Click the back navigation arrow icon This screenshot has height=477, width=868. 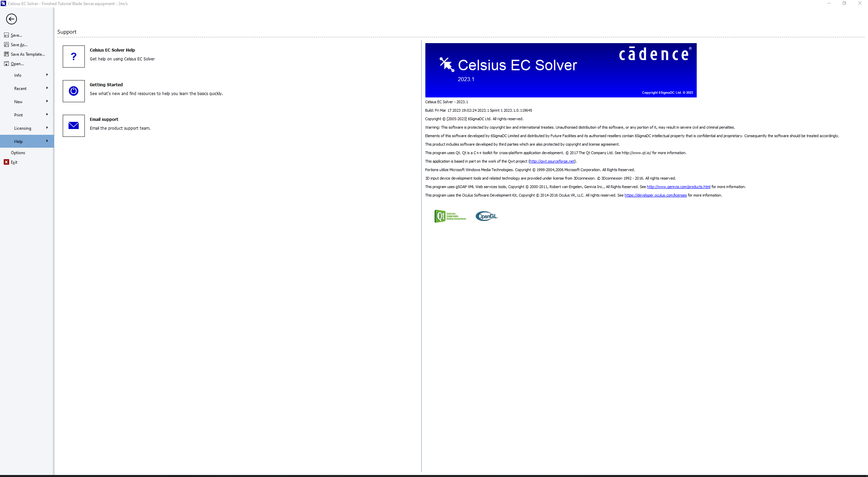[x=12, y=19]
